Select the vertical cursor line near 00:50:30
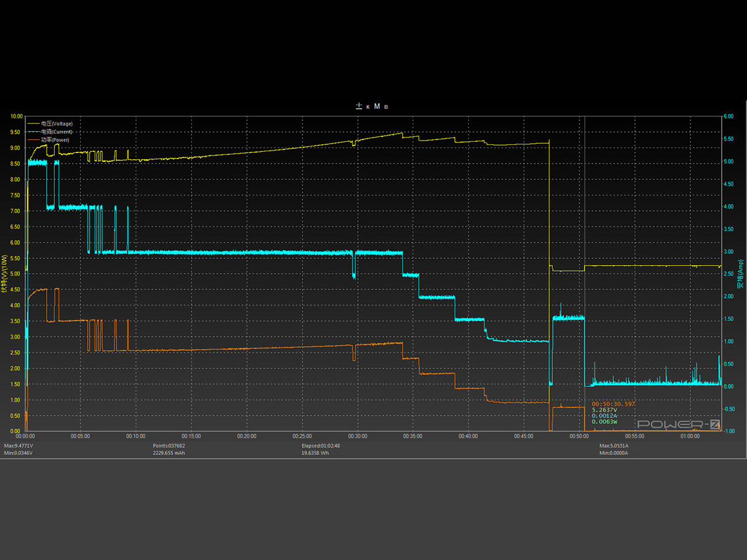The image size is (747, 560). [x=585, y=249]
